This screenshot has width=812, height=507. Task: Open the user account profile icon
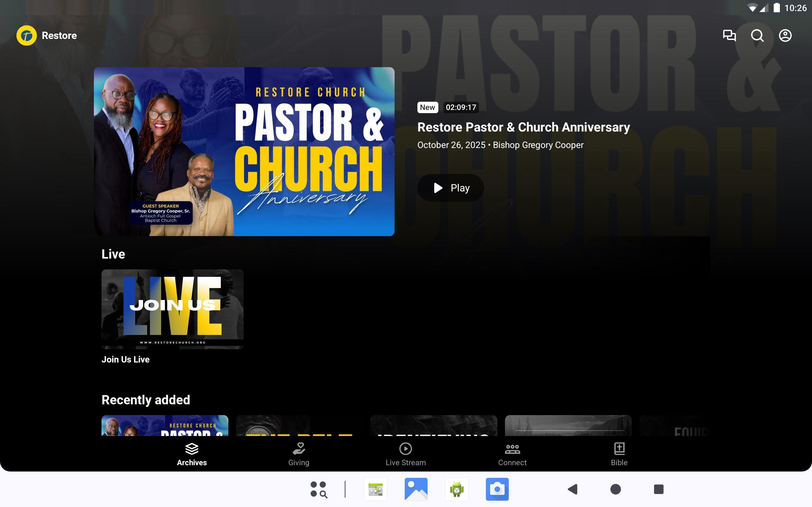[785, 35]
